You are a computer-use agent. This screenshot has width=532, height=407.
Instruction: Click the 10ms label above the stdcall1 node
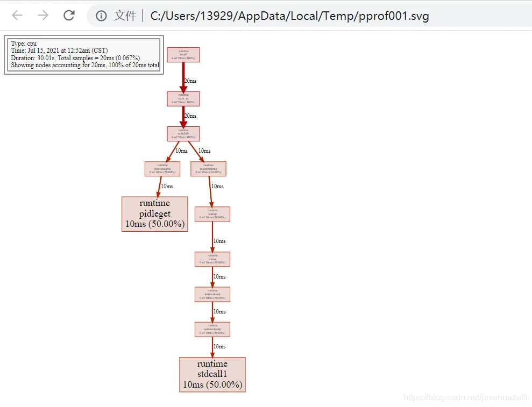219,347
